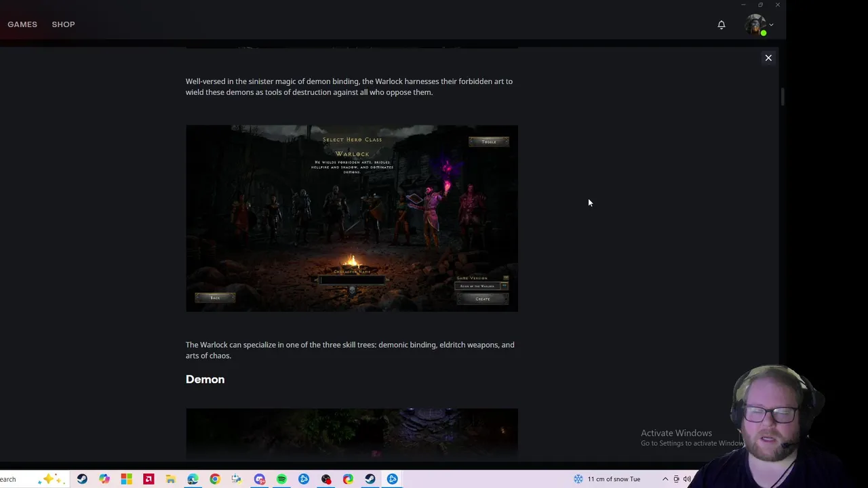Click the "Well-versed in the sinister magic" paragraph
Image resolution: width=868 pixels, height=488 pixels.
coord(349,87)
